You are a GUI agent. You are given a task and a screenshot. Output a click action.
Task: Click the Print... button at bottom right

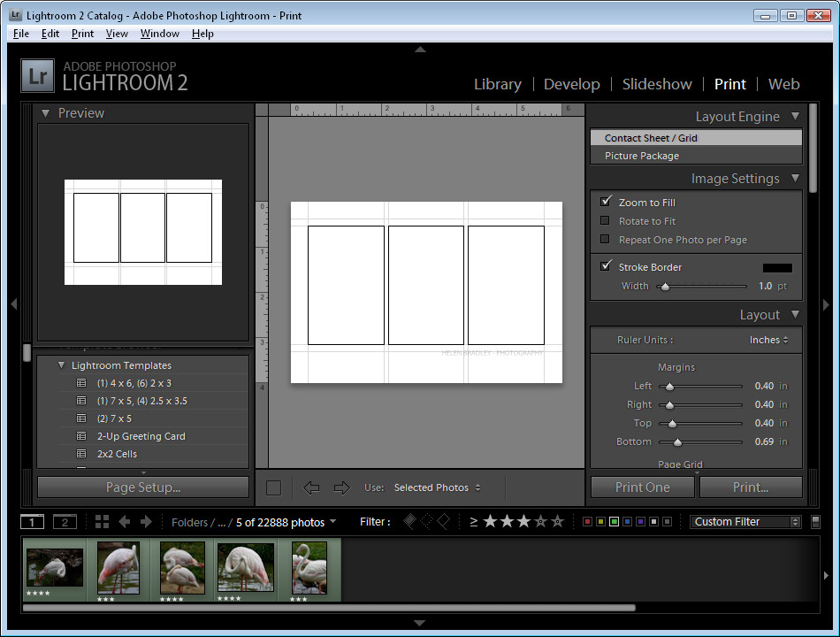pos(751,487)
